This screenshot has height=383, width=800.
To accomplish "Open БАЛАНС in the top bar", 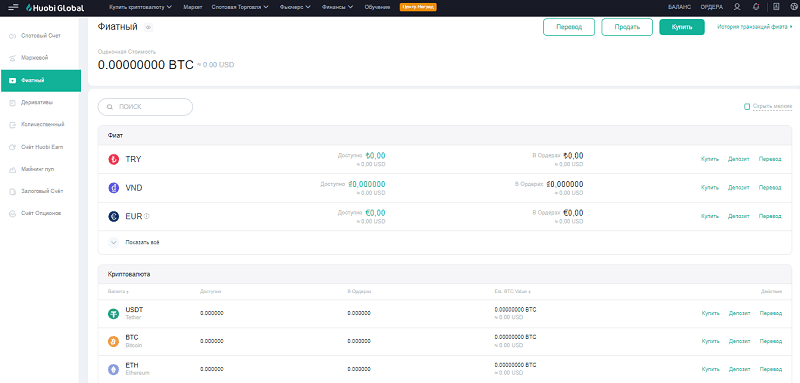I will pos(680,7).
